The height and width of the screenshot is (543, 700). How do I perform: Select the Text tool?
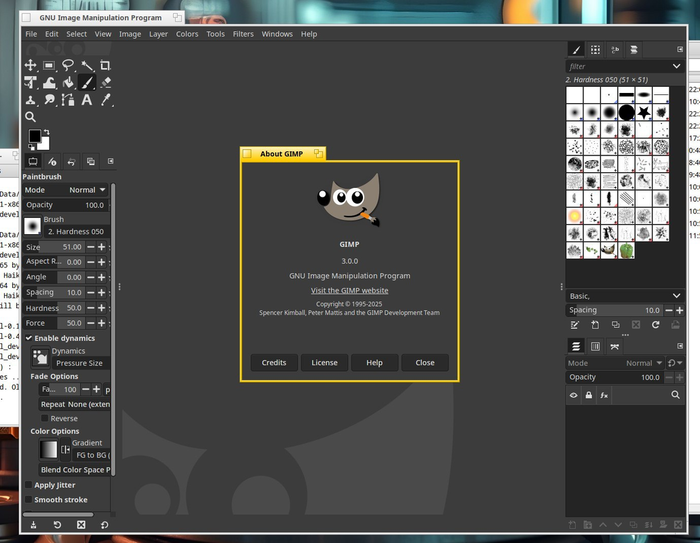[87, 100]
